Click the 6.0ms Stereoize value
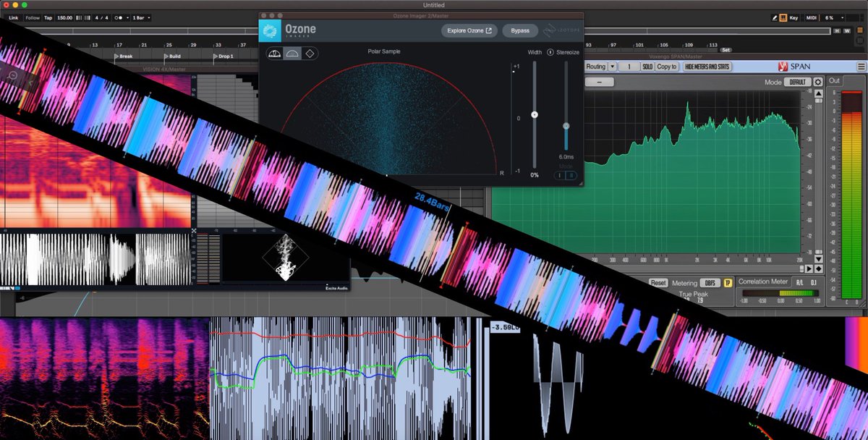 [x=566, y=156]
